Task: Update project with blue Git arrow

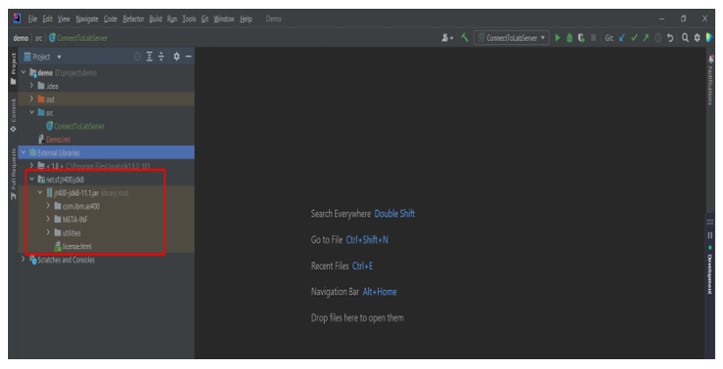Action: tap(622, 38)
